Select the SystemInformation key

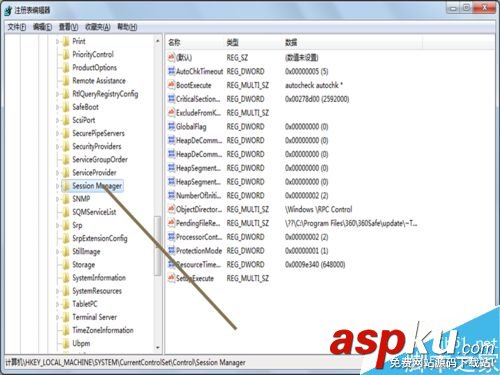(x=99, y=278)
